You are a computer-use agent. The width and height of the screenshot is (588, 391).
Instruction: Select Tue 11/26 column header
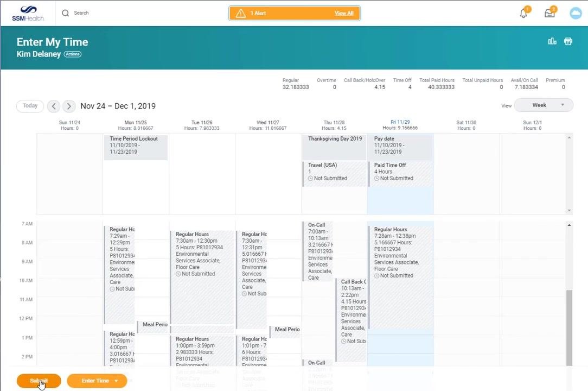pyautogui.click(x=202, y=125)
